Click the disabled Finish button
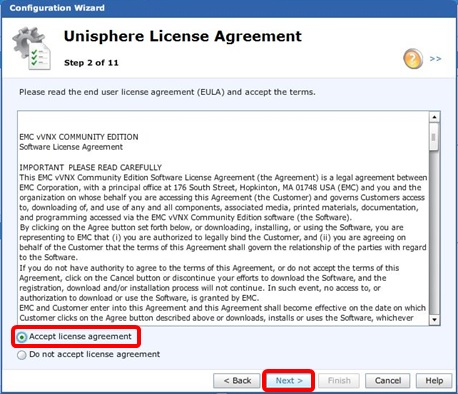This screenshot has height=394, width=458. [339, 381]
